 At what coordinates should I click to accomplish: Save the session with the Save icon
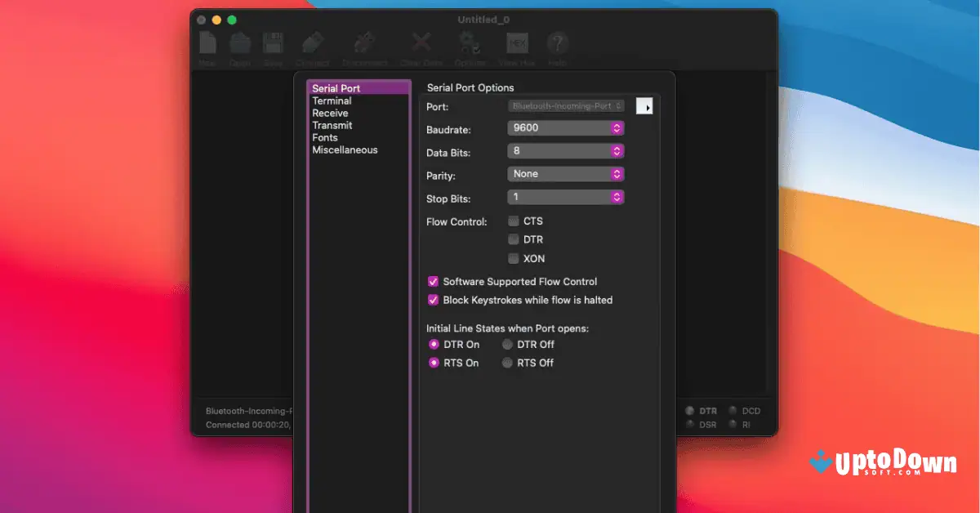[x=273, y=42]
